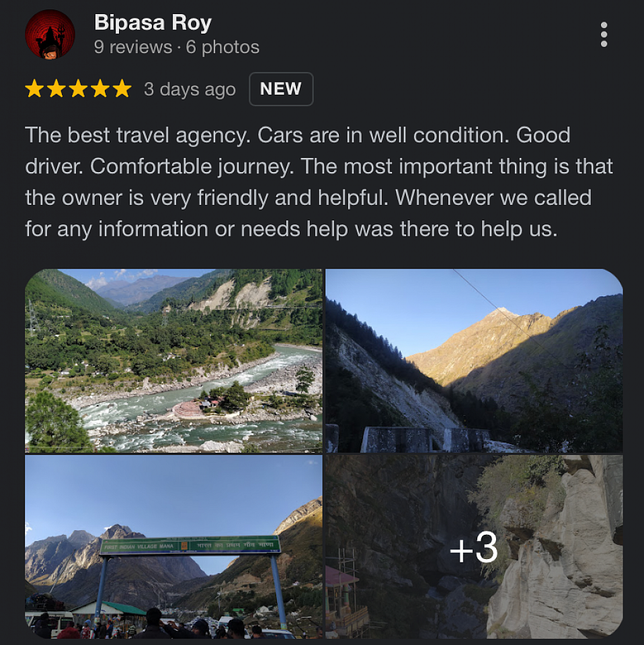Open the three-dot more options menu
This screenshot has width=644, height=645.
604,34
